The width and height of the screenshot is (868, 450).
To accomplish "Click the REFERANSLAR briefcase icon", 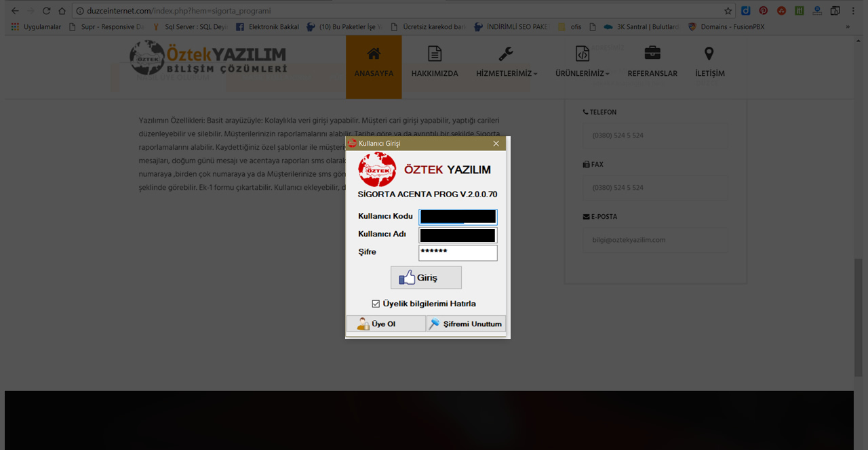I will click(x=652, y=54).
